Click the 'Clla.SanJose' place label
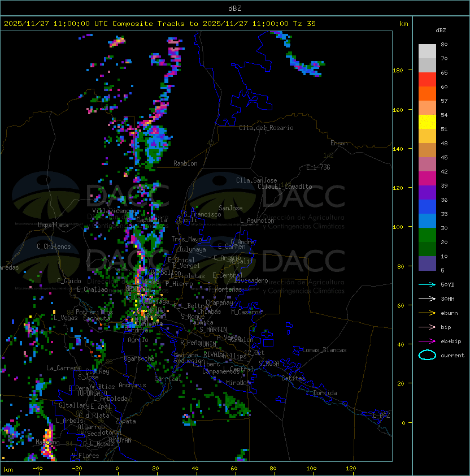 (256, 180)
